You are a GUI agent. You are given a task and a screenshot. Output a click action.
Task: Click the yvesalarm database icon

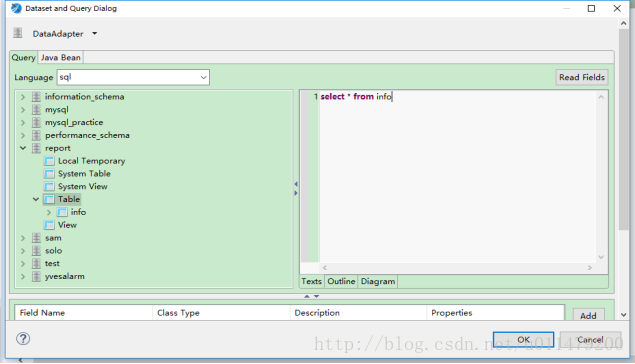[x=36, y=277]
